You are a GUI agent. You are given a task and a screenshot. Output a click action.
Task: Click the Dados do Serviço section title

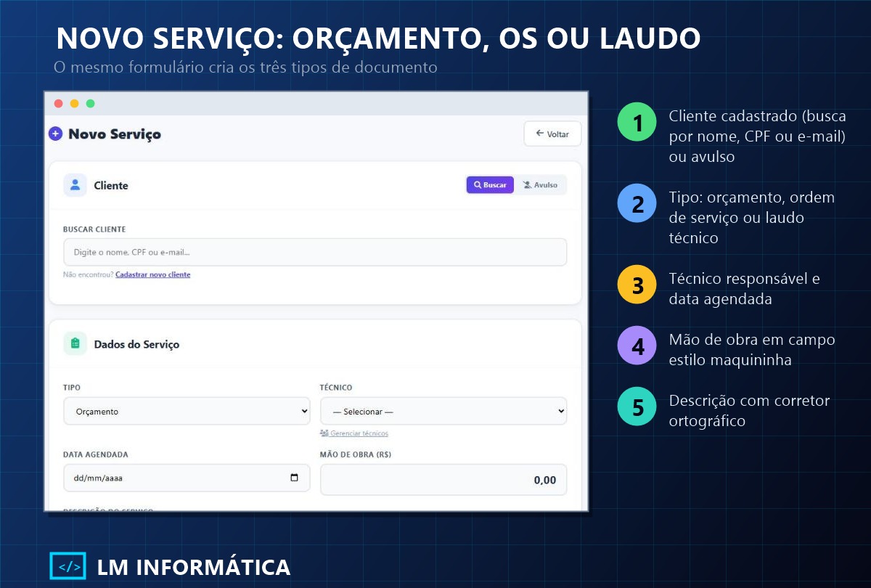136,344
